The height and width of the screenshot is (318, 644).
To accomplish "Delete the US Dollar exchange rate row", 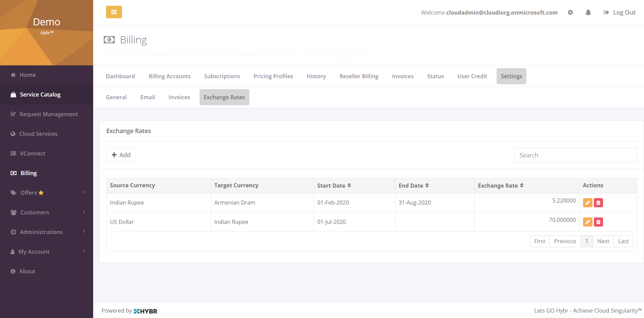I will click(x=598, y=222).
